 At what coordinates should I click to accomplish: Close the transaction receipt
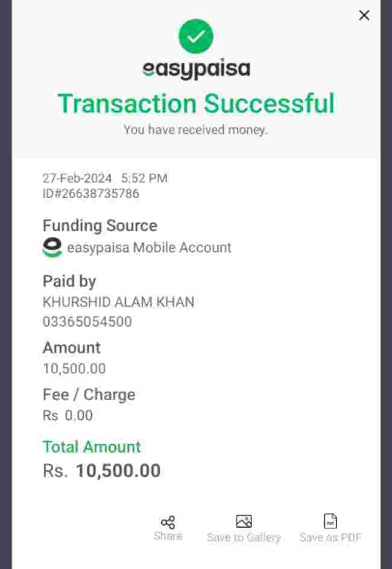tap(364, 16)
